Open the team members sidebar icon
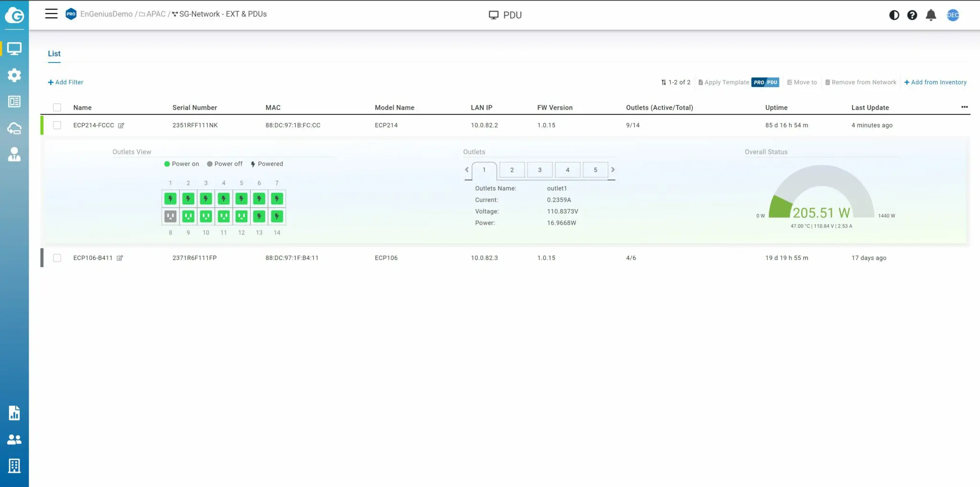Viewport: 980px width, 487px height. (14, 439)
